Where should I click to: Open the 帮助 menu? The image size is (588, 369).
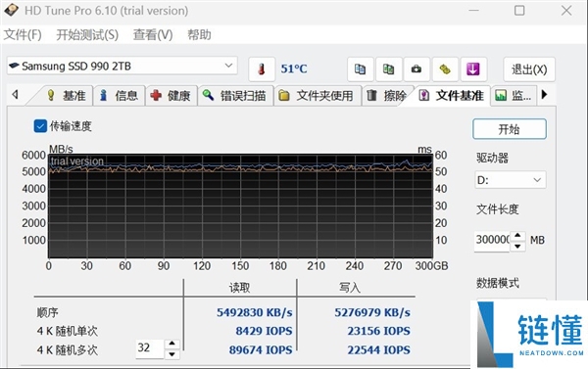199,35
